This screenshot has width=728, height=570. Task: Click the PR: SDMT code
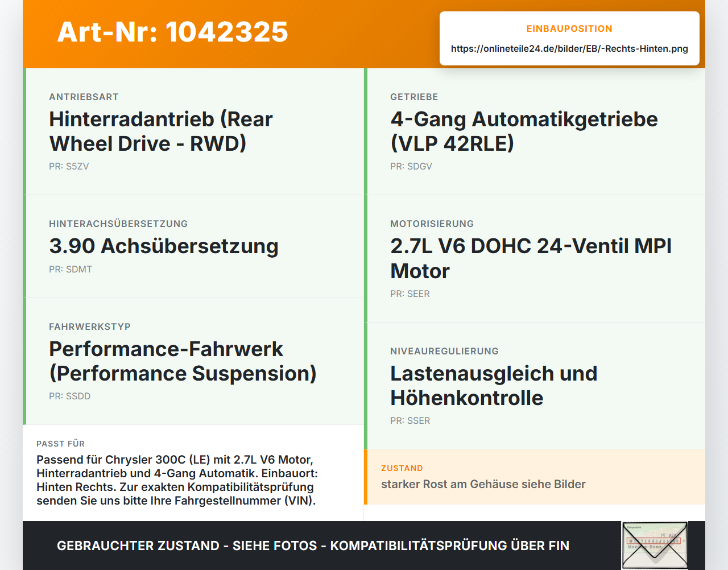71,269
